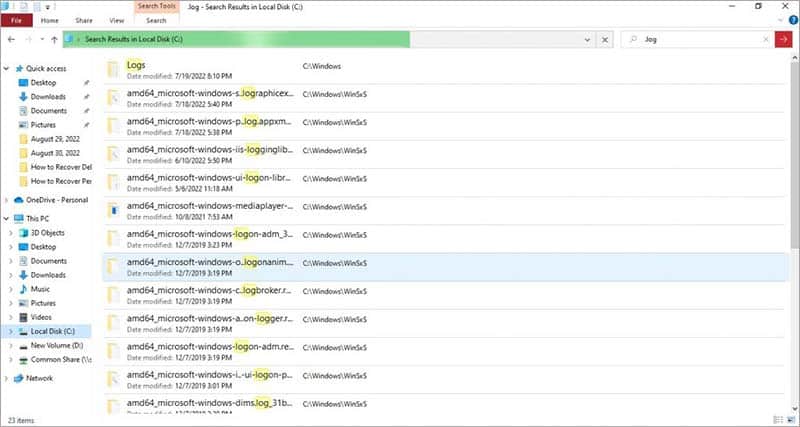Click the Logs folder icon

tap(113, 69)
